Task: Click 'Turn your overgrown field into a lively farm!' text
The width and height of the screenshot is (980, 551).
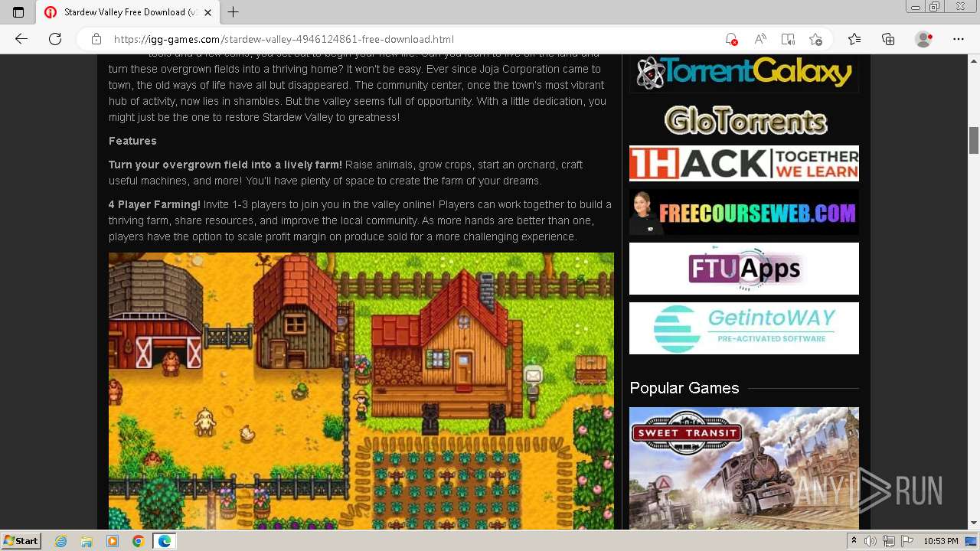Action: 225,165
